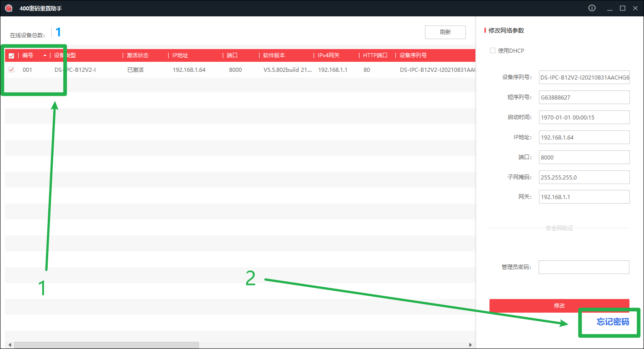Select the 80 HTTP port cell
The image size is (644, 349).
pos(367,70)
